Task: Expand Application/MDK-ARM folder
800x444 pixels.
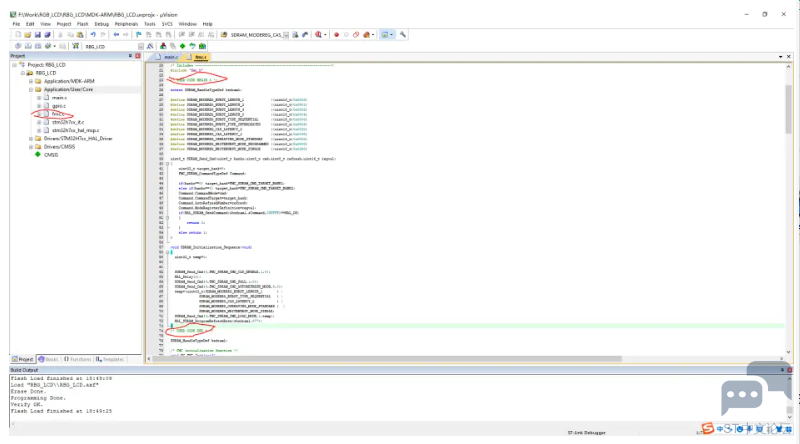Action: tap(31, 81)
